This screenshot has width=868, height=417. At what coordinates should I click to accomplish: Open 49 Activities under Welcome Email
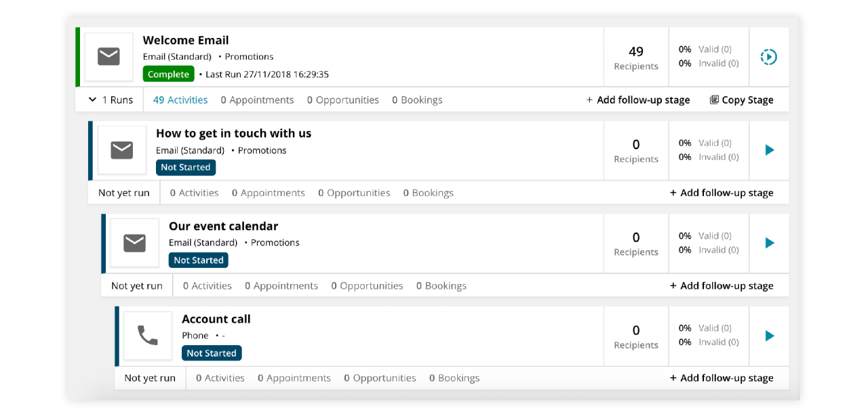tap(180, 99)
